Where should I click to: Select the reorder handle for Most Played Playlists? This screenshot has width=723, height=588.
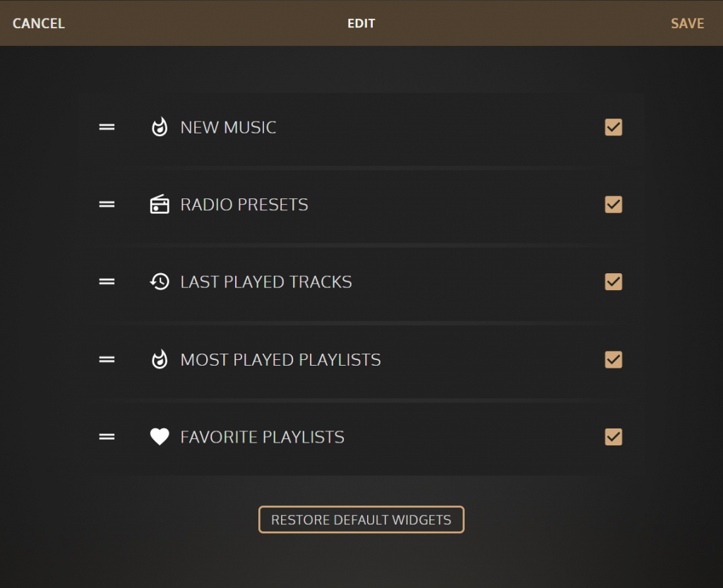pyautogui.click(x=107, y=359)
